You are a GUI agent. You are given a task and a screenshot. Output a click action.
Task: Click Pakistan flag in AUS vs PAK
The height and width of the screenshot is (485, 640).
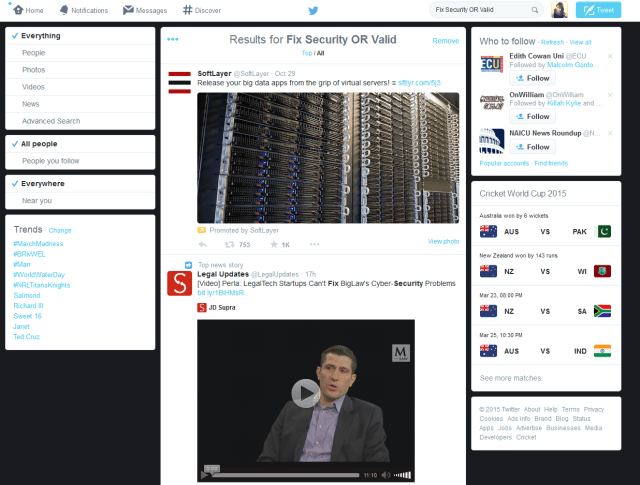pyautogui.click(x=604, y=231)
